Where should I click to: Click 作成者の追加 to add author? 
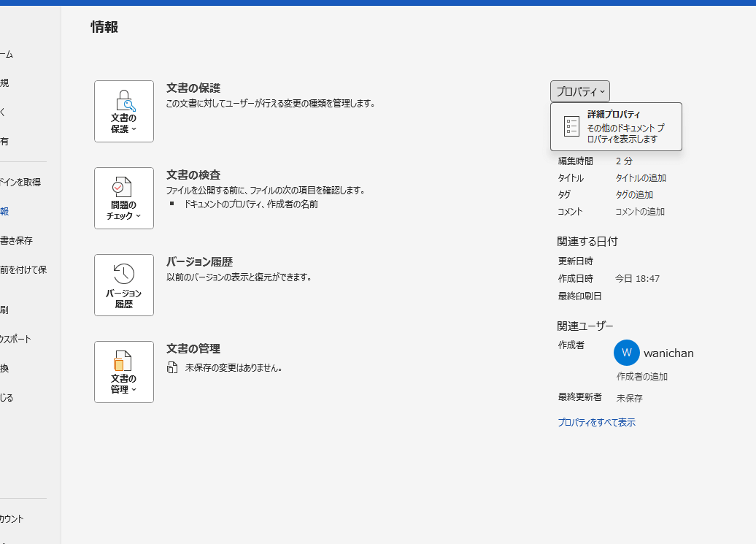641,377
